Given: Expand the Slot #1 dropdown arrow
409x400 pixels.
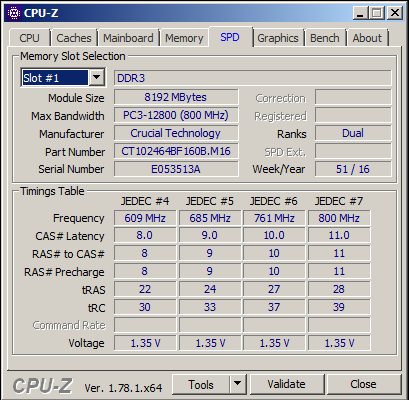Looking at the screenshot, I should pyautogui.click(x=97, y=78).
